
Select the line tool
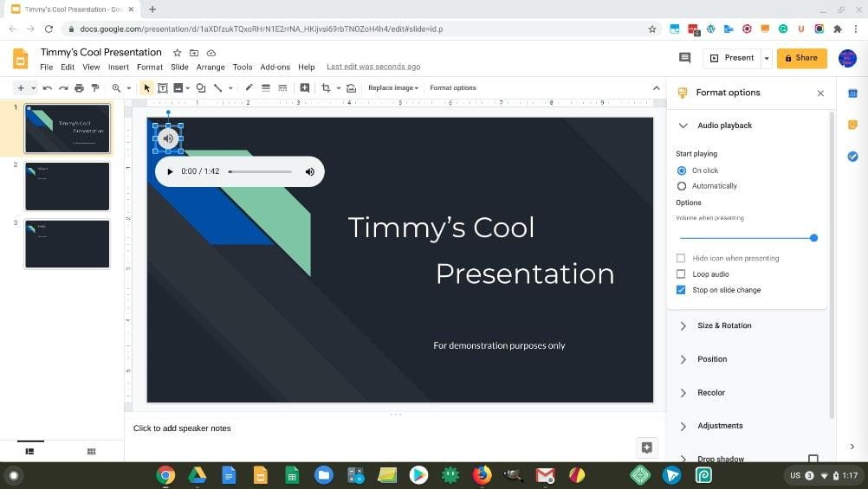tap(218, 88)
